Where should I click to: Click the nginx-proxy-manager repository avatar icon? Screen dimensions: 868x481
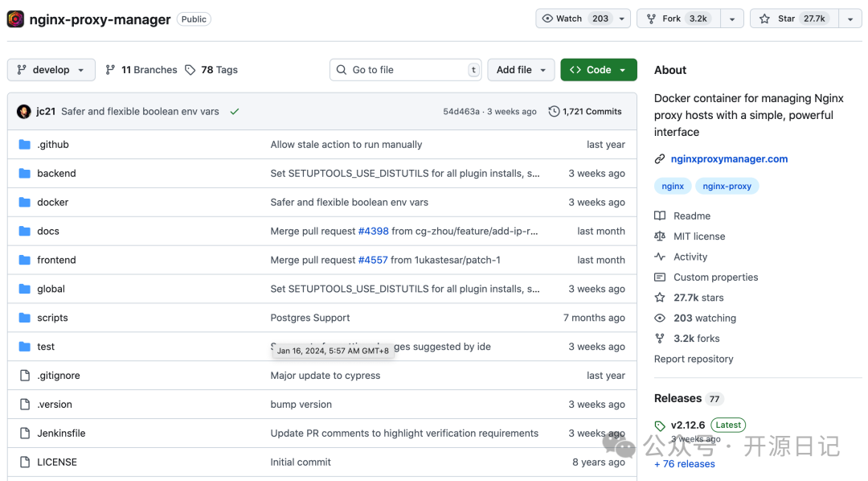click(15, 18)
